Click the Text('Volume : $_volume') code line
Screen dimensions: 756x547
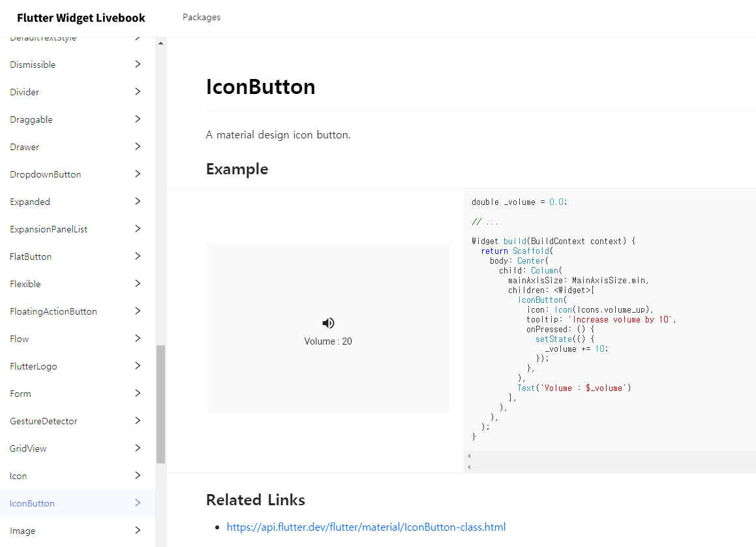pos(574,388)
